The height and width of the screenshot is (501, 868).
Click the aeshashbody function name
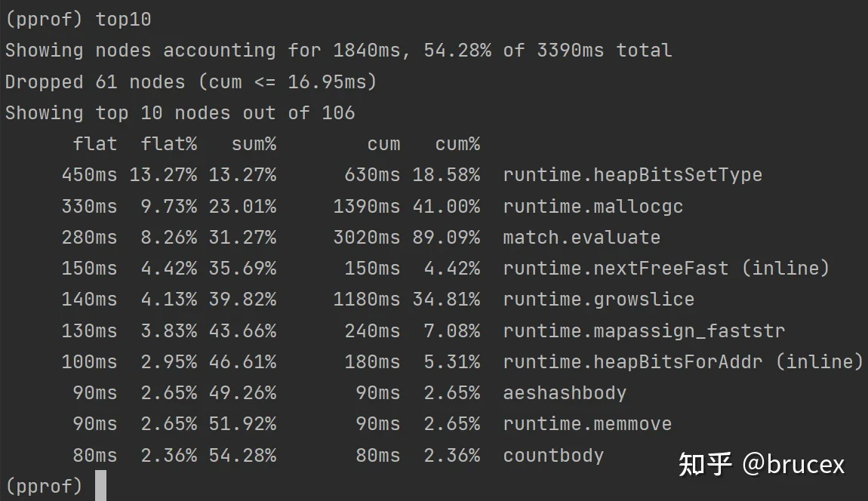(x=565, y=392)
